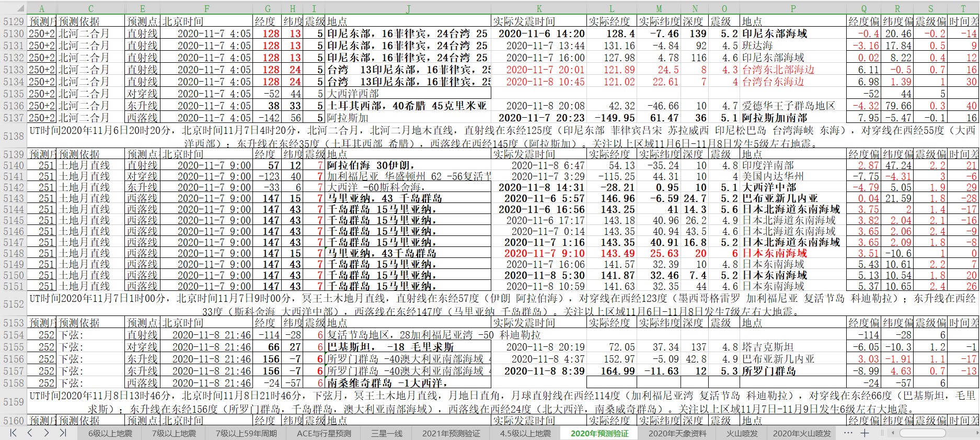Open the 2020年天象资料 sheet tab
This screenshot has width=980, height=440.
pyautogui.click(x=677, y=433)
